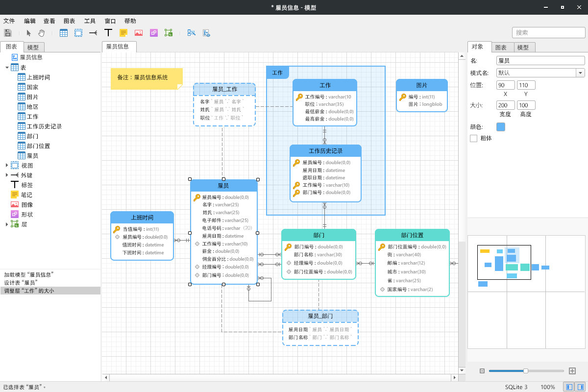The width and height of the screenshot is (588, 392).
Task: Click the preview model toolbar icon
Action: [206, 33]
